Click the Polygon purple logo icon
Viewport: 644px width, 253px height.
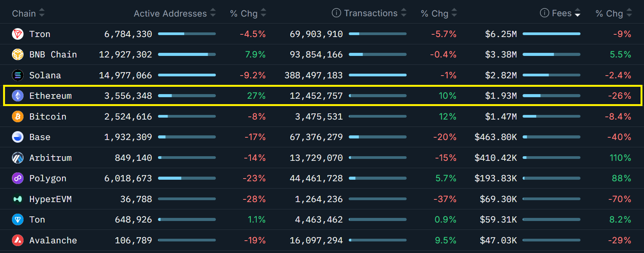point(18,178)
